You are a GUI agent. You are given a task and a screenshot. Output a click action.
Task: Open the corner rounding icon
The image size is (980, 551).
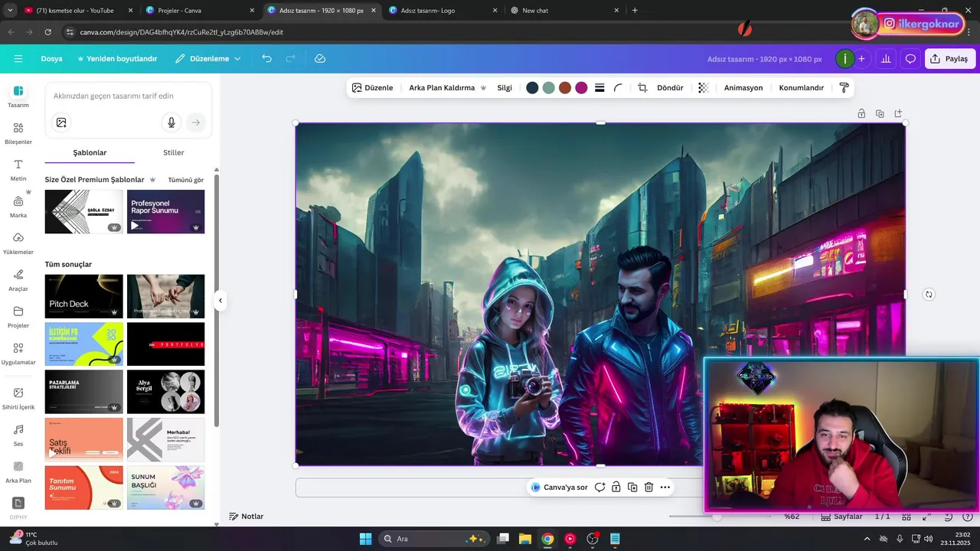(618, 88)
